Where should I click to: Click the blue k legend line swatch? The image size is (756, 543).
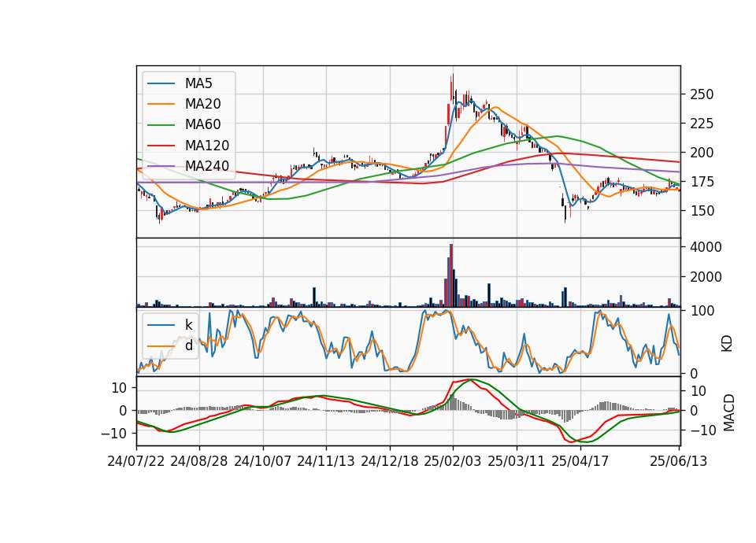(x=161, y=325)
